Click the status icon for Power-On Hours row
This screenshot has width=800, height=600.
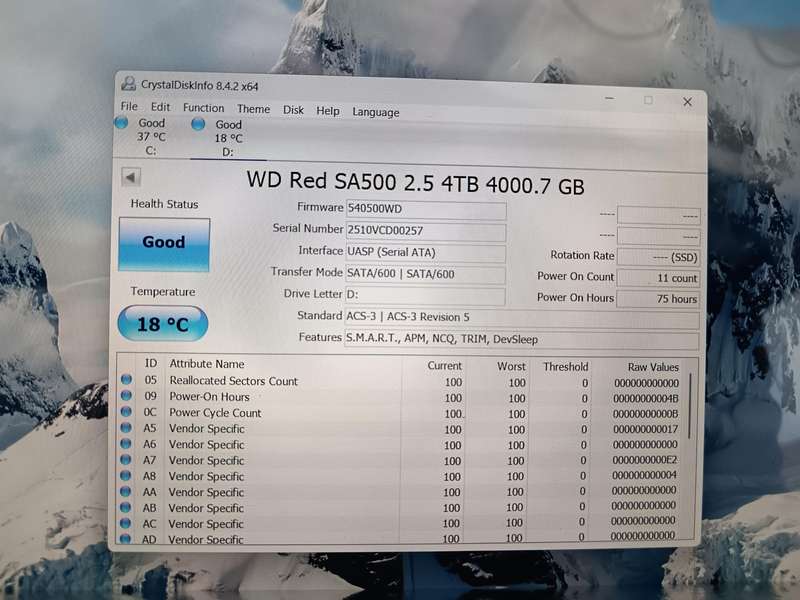point(126,395)
